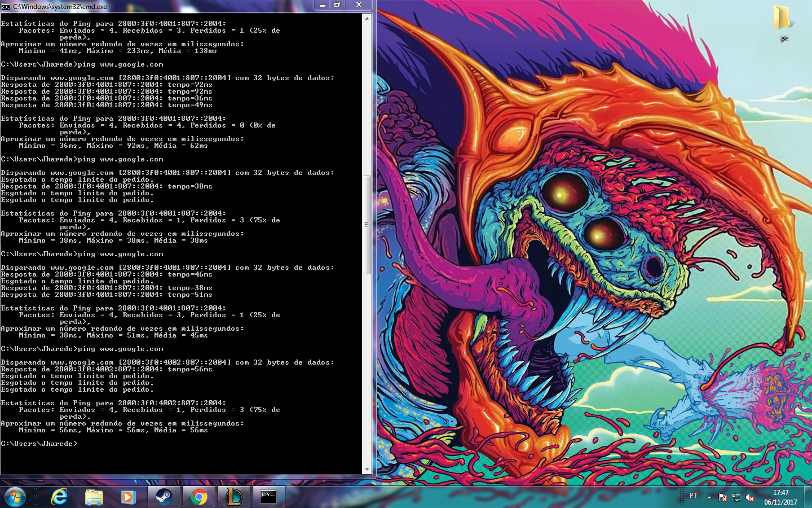The height and width of the screenshot is (508, 812).
Task: Click the 'tempo=72ms' response line
Action: tap(107, 85)
